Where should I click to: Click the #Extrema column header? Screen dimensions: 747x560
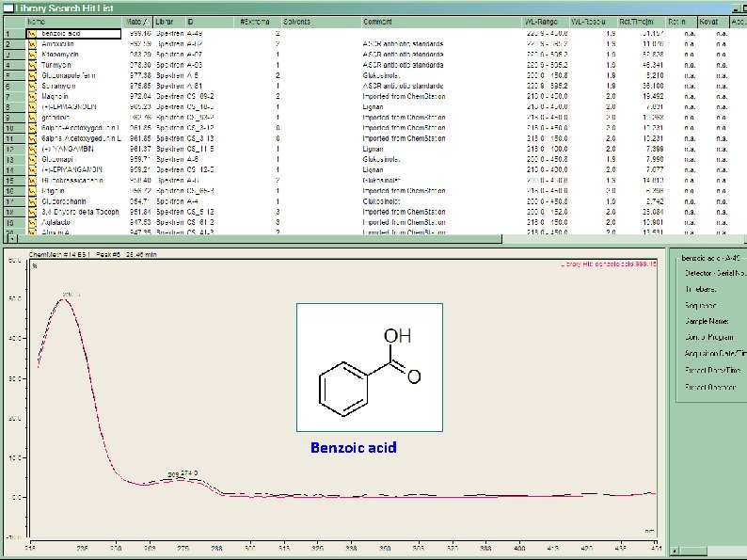[259, 22]
